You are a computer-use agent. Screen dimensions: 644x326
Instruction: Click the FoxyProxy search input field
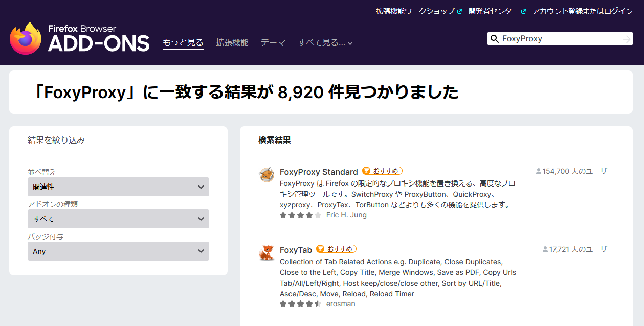(560, 39)
